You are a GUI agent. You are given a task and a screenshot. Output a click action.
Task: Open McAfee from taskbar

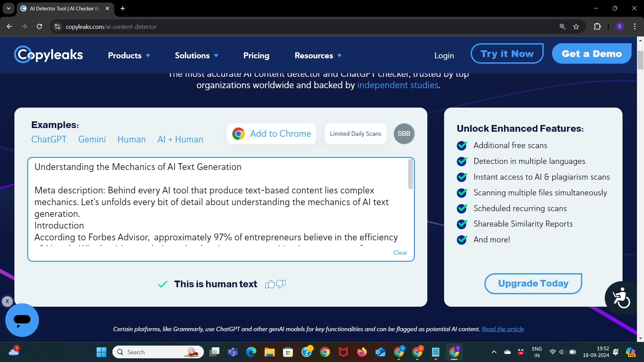pyautogui.click(x=343, y=352)
